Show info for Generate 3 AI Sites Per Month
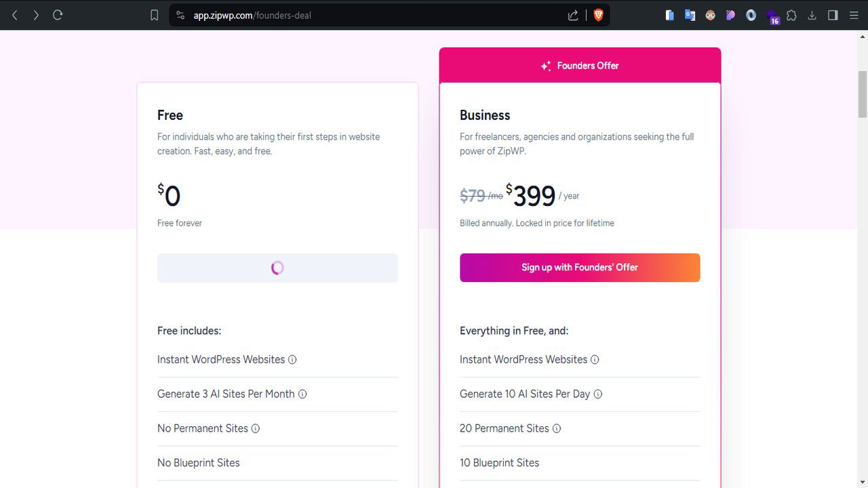This screenshot has height=488, width=868. tap(302, 394)
